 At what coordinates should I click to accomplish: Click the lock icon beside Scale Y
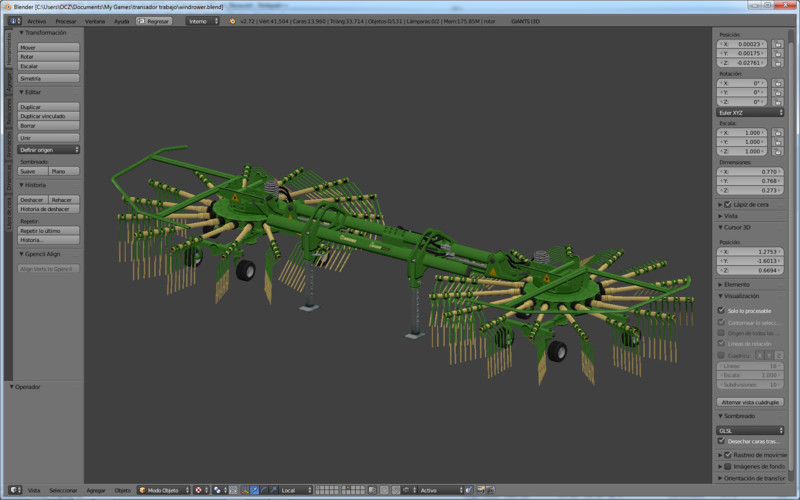777,142
